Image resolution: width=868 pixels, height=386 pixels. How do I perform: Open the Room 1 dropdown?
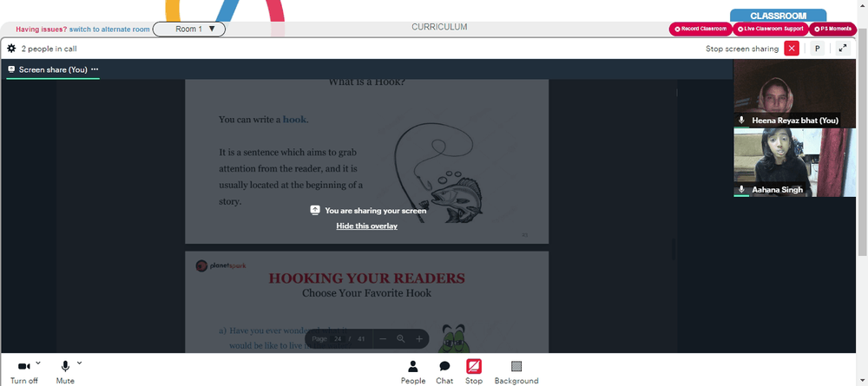pyautogui.click(x=188, y=29)
